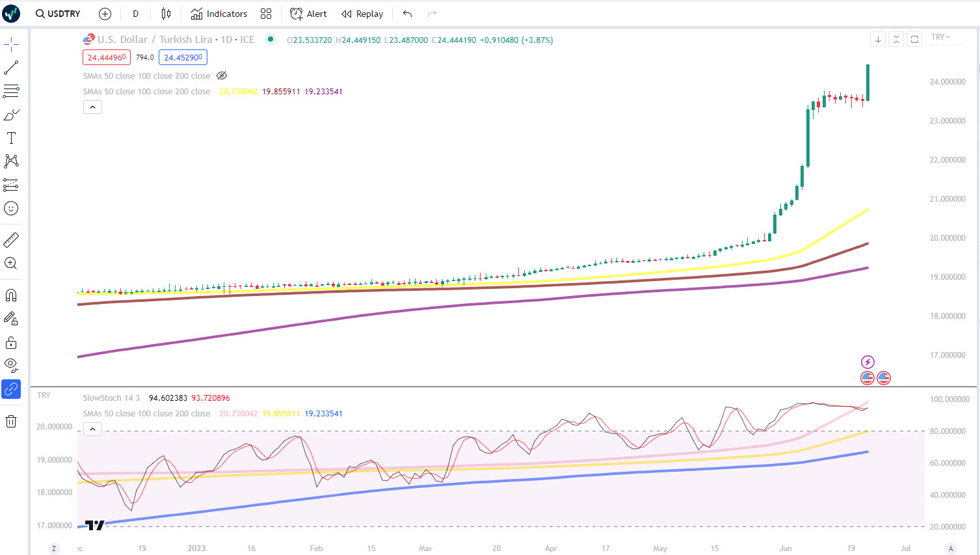Move the price pane down arrow
The width and height of the screenshot is (980, 555).
pyautogui.click(x=878, y=39)
